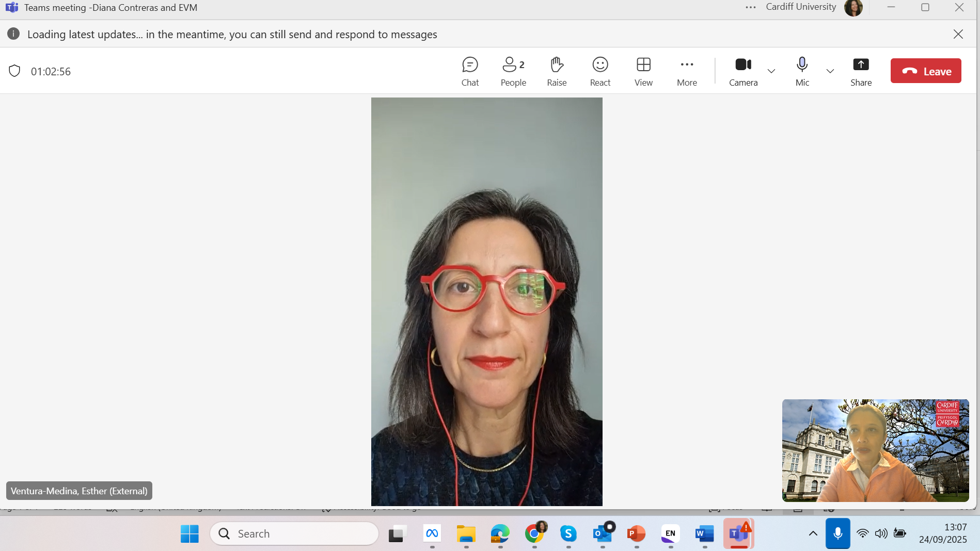Change the meeting View layout
The image size is (980, 551).
coord(643,71)
